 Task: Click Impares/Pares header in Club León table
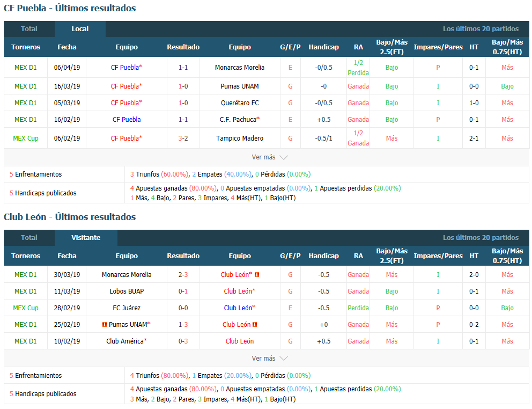point(438,256)
